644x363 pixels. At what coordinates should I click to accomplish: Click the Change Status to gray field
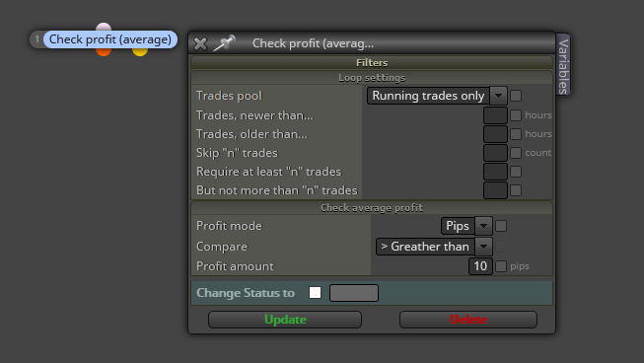tap(354, 293)
